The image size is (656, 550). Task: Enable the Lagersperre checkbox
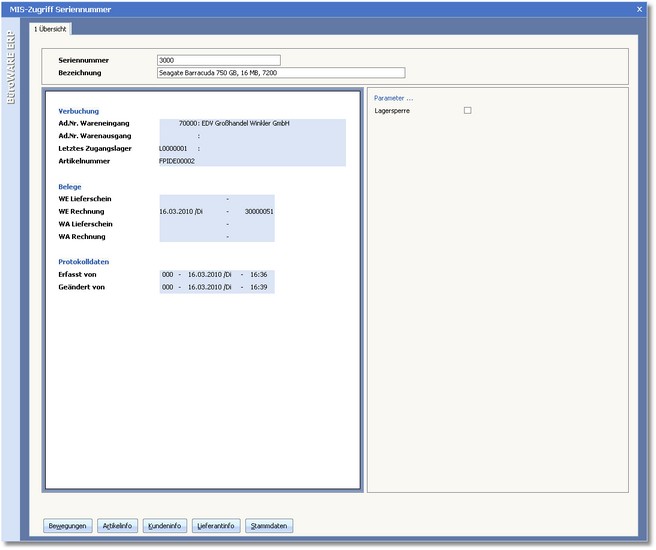point(467,111)
